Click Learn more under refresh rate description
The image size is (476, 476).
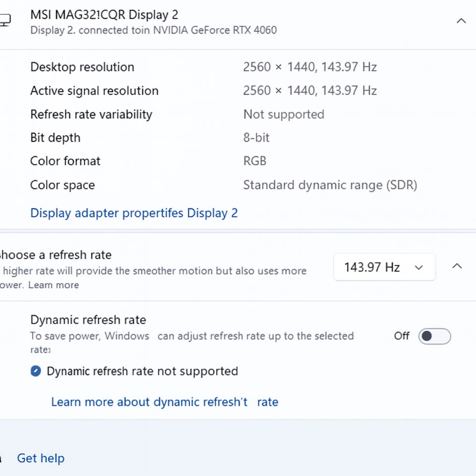[54, 285]
